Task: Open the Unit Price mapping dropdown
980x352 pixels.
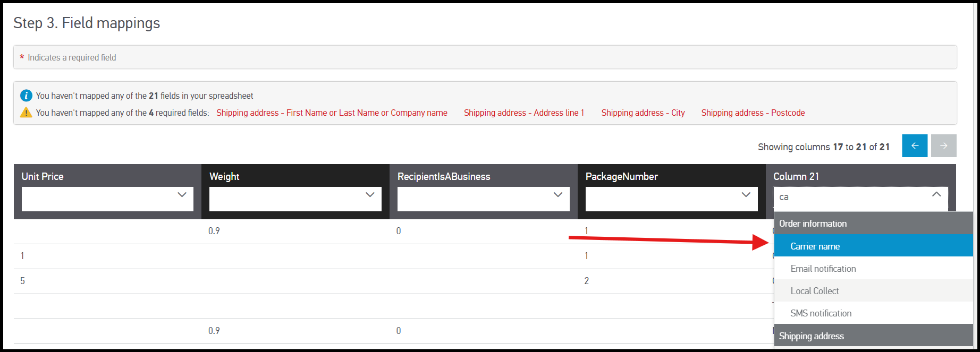Action: click(x=107, y=199)
